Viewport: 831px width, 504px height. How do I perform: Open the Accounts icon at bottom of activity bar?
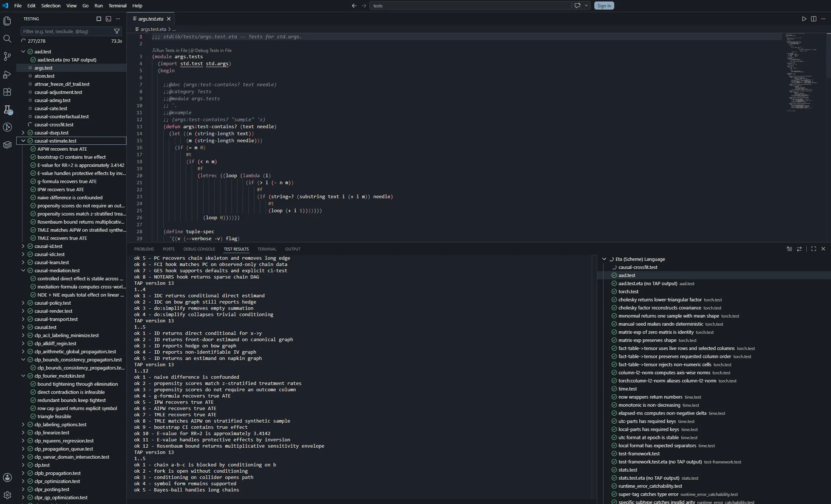click(x=7, y=477)
